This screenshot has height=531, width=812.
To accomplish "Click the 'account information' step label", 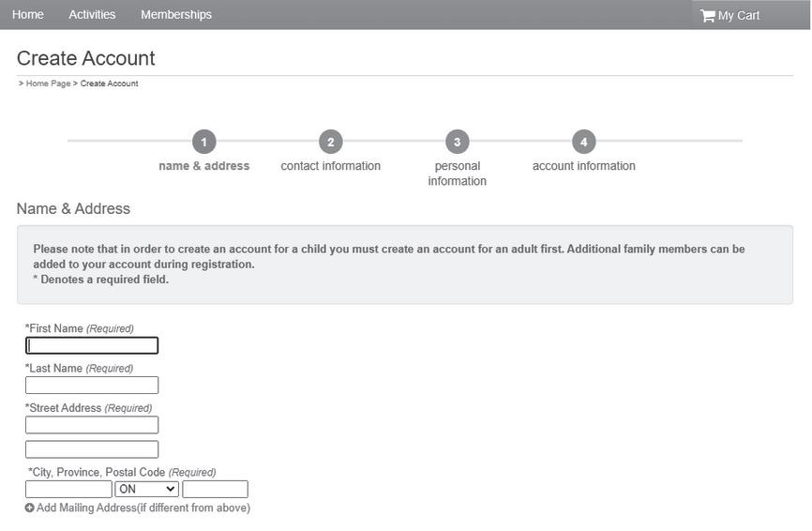I will pyautogui.click(x=583, y=166).
